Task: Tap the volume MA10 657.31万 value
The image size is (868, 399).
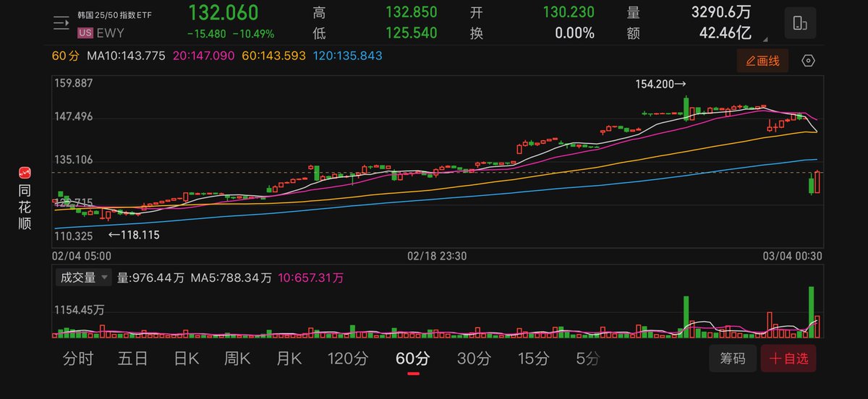Action: point(310,277)
